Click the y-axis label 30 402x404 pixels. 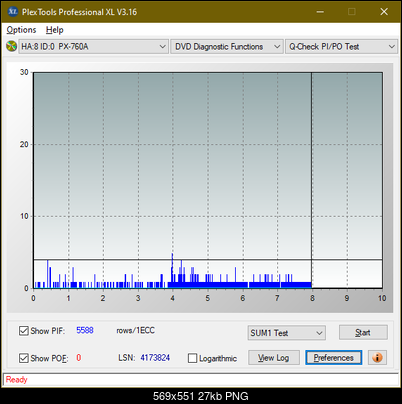click(24, 72)
